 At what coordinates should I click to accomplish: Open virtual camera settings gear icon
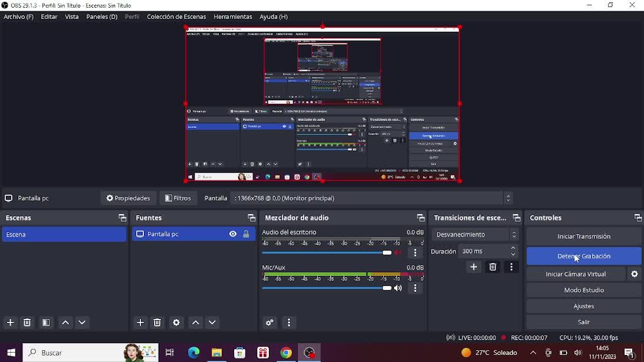click(635, 274)
